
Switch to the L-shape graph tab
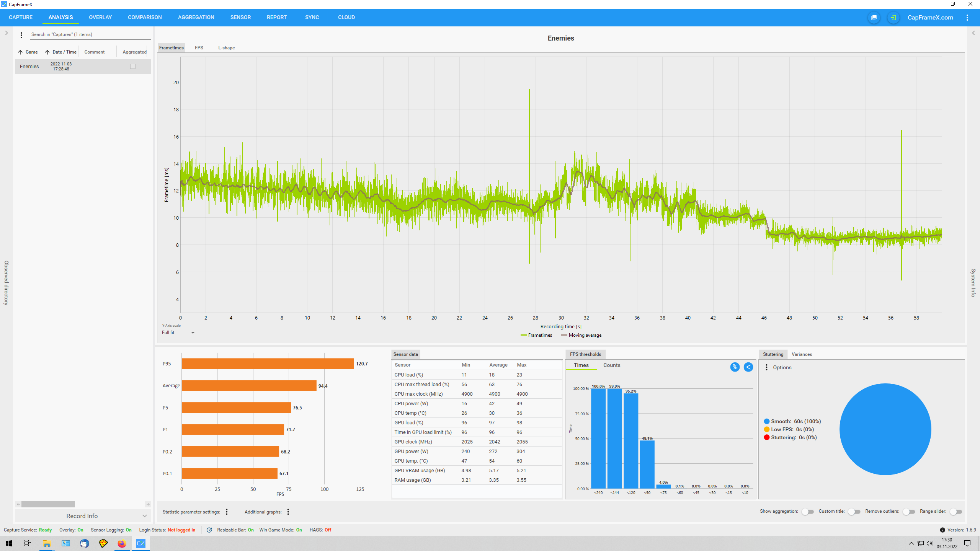pos(226,48)
